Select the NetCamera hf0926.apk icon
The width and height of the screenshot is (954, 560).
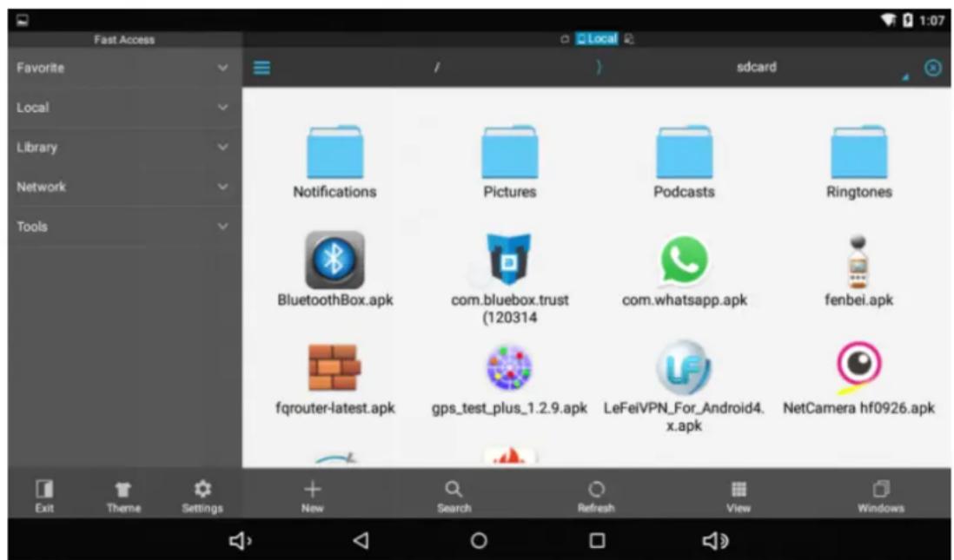point(858,366)
